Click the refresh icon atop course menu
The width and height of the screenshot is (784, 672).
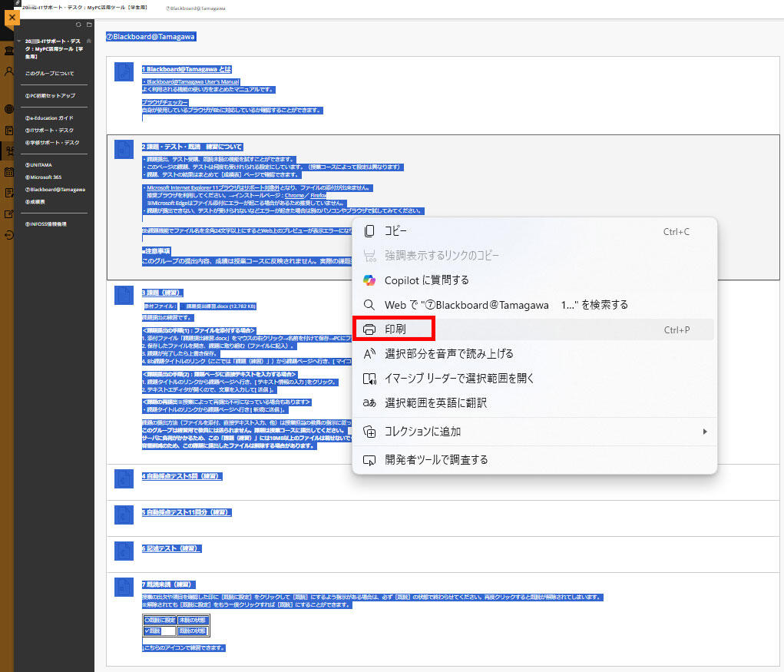tap(78, 25)
